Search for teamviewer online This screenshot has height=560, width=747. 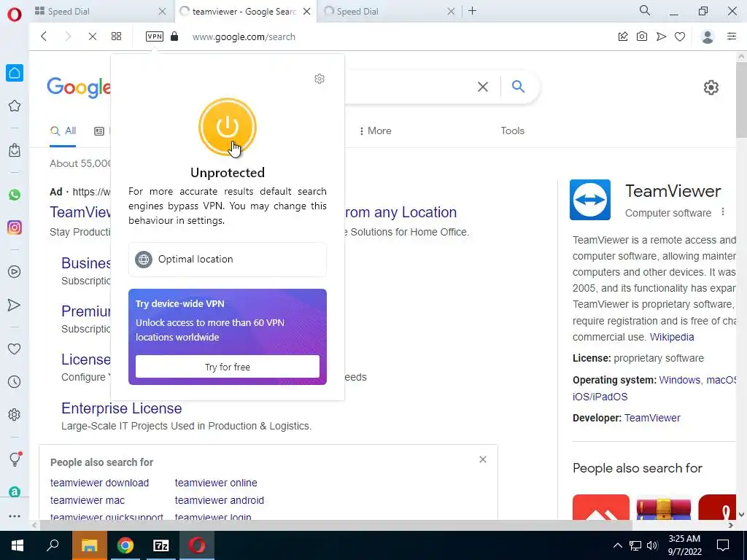(216, 483)
